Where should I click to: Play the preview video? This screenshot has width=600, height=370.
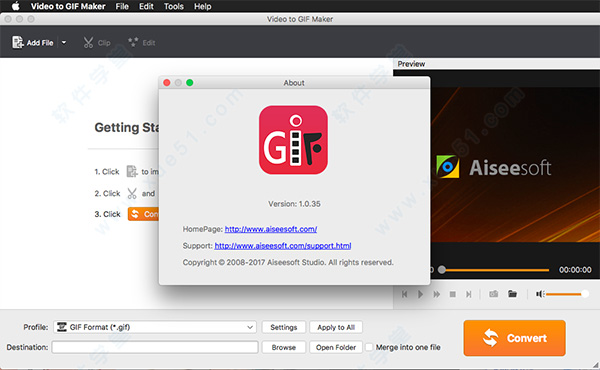tap(420, 294)
